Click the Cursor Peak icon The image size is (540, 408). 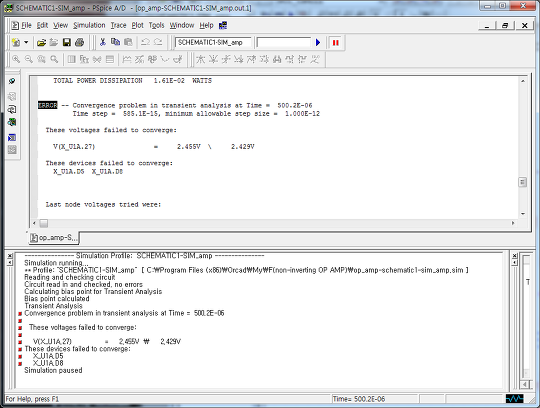pos(200,60)
